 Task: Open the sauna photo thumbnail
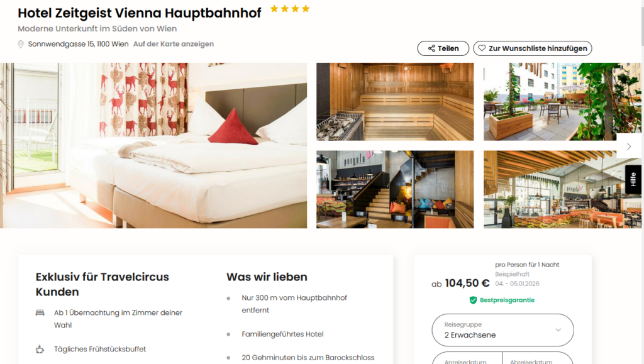[x=395, y=102]
